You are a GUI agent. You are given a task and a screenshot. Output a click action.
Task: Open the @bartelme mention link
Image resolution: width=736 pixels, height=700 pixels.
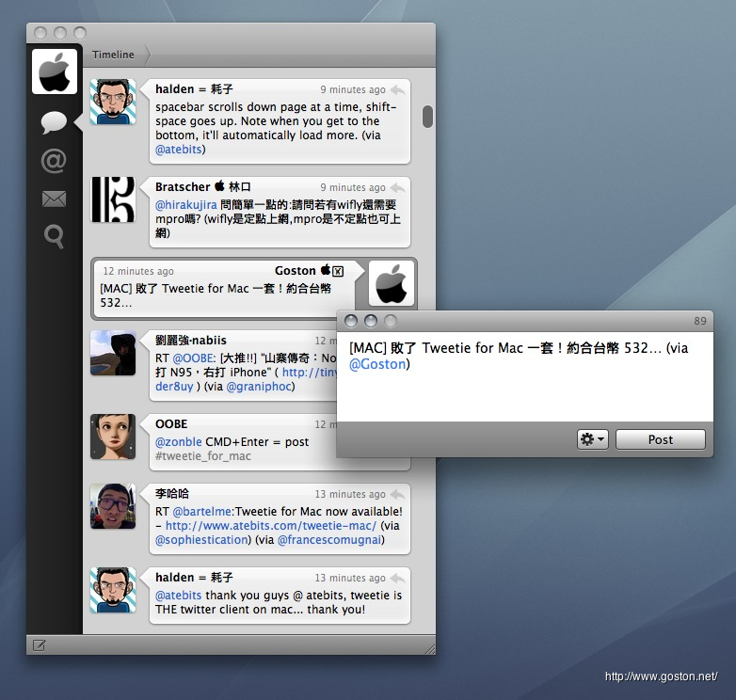[201, 512]
